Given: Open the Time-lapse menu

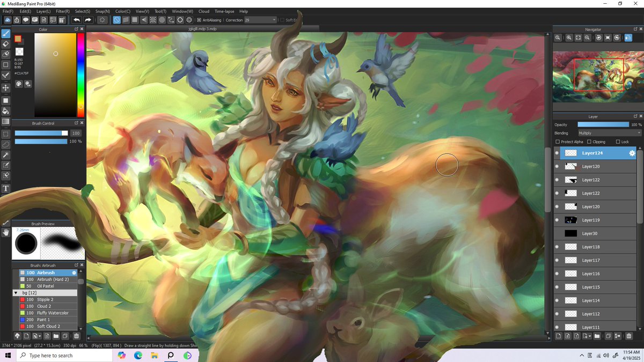Looking at the screenshot, I should tap(224, 11).
